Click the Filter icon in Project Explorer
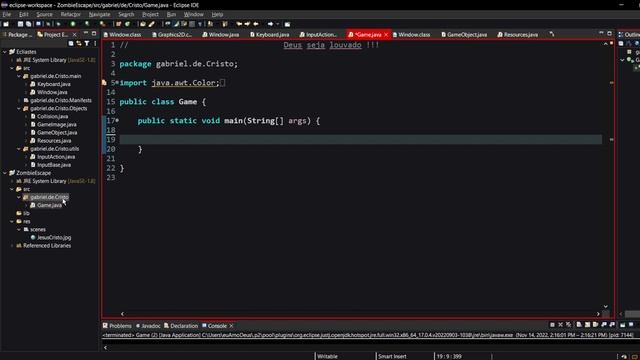Image resolution: width=640 pixels, height=360 pixels. [87, 43]
